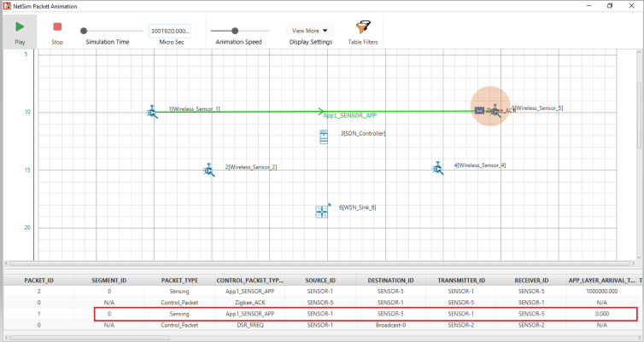Click the SDN_Controller device icon
The height and width of the screenshot is (342, 644).
[323, 136]
